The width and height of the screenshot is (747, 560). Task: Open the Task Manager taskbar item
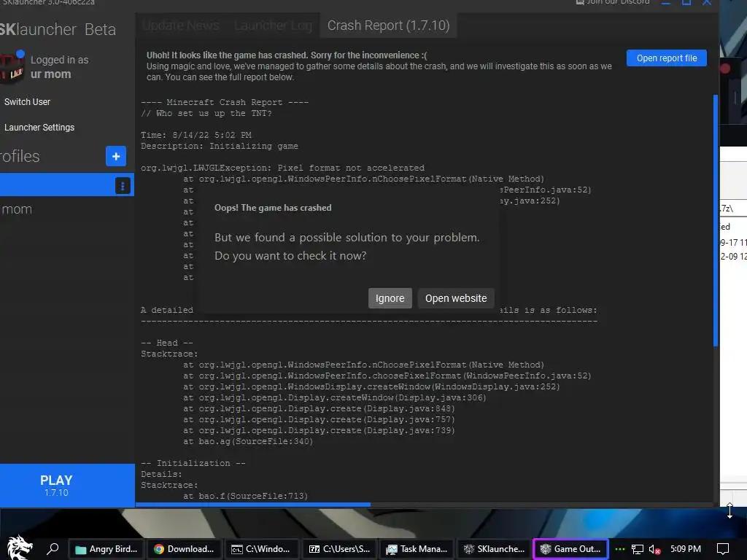pyautogui.click(x=417, y=549)
